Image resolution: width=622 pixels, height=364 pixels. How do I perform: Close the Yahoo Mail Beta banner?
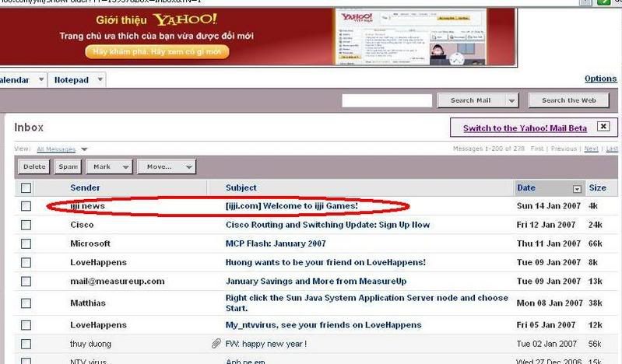[x=603, y=127]
